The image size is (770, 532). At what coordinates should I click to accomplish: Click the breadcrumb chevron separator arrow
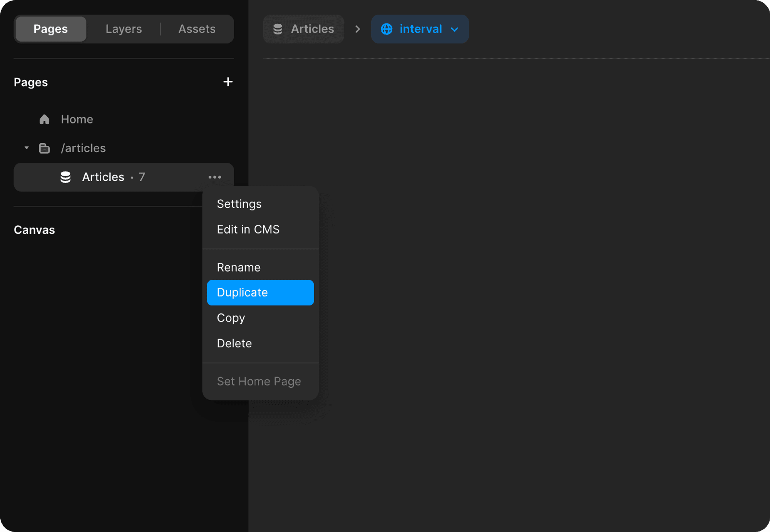click(358, 29)
